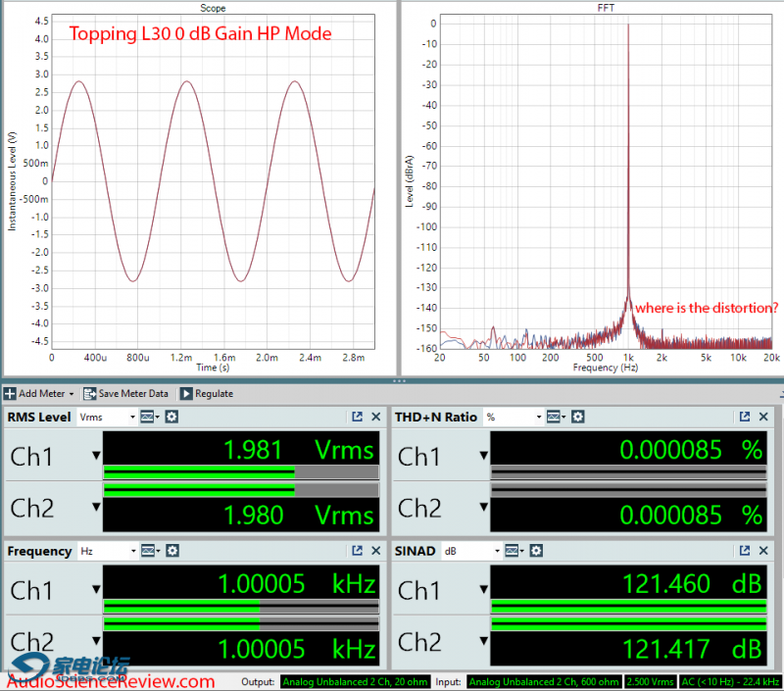Click the Input Analog Unbalanced status entry

click(x=543, y=682)
